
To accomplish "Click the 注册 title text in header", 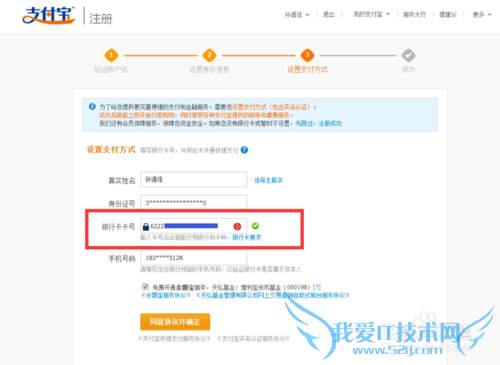I will click(x=101, y=18).
